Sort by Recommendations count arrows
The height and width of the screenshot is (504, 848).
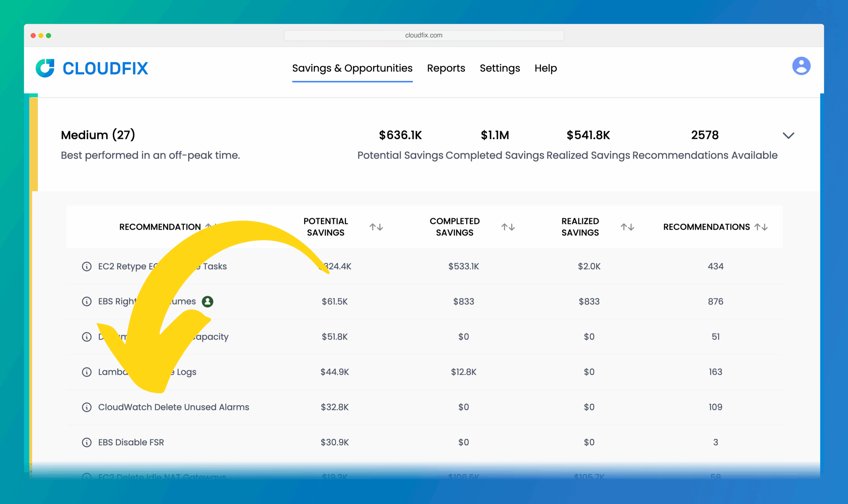761,227
